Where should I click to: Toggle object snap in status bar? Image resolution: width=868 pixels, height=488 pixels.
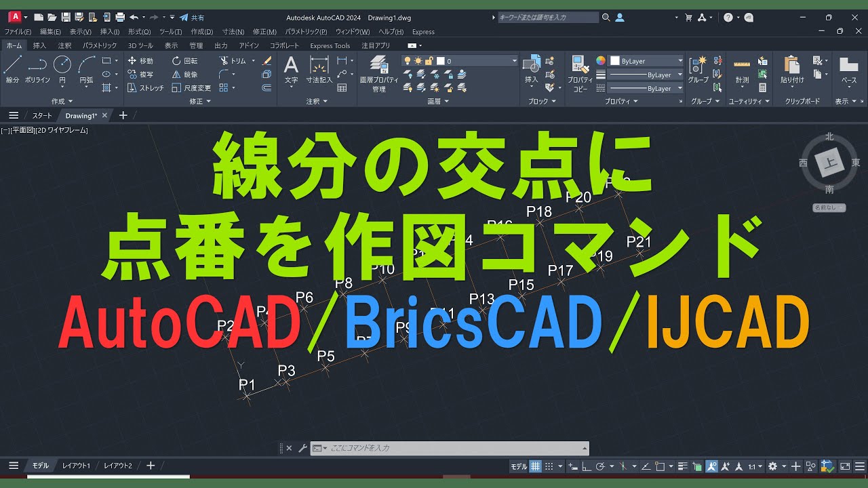(x=659, y=466)
